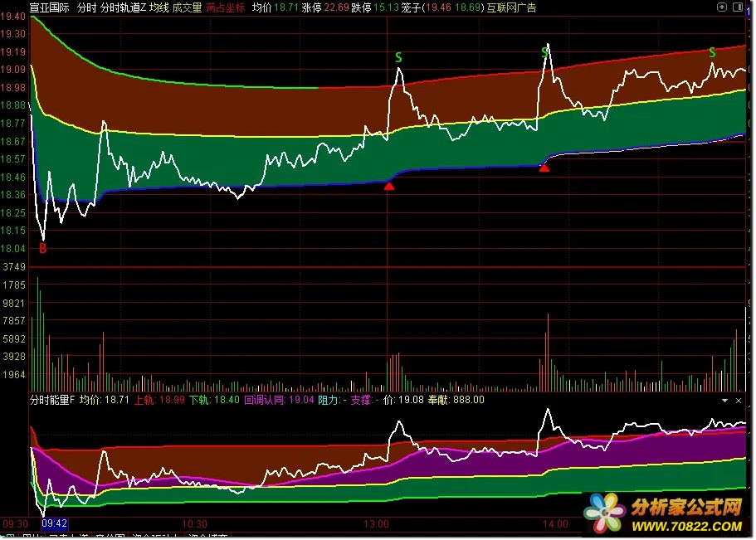Click the red 满占坐标 label
This screenshot has height=540, width=756.
point(225,7)
